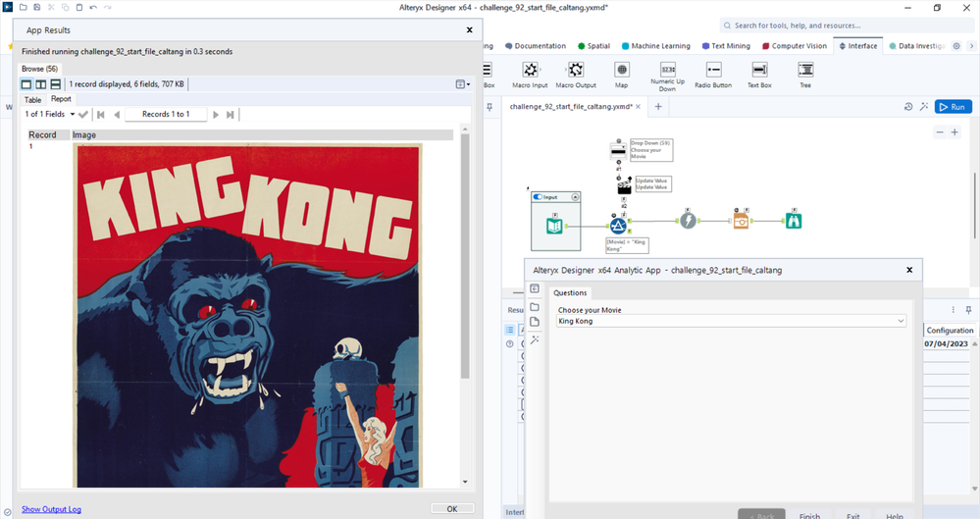Select the Tree interface tool
The width and height of the screenshot is (980, 519).
[805, 75]
